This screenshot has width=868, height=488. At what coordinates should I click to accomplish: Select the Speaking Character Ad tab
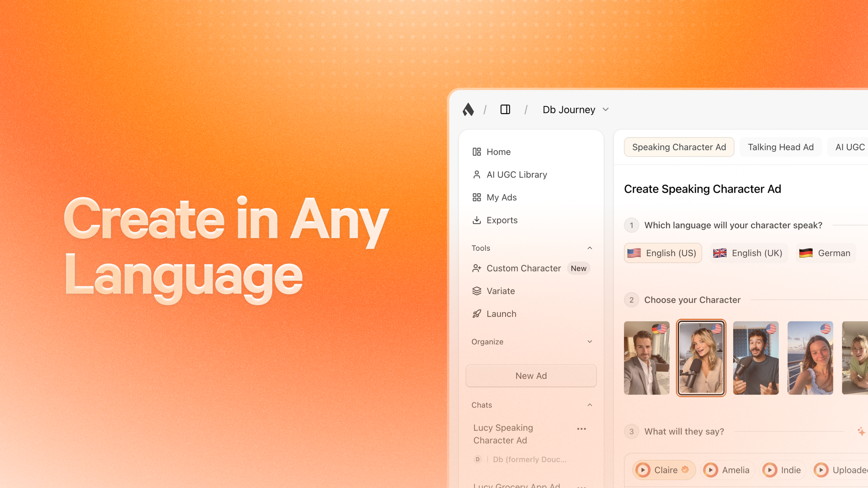point(679,147)
